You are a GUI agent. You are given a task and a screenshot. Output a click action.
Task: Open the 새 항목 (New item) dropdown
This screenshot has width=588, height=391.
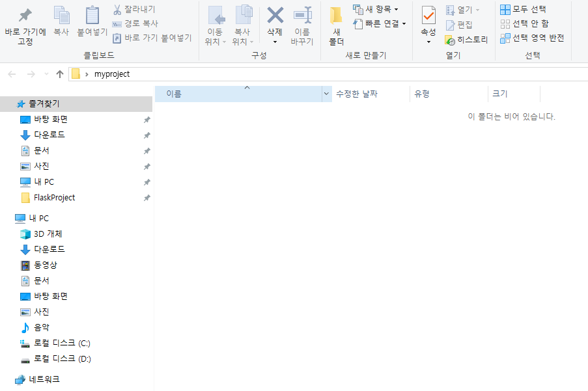tap(375, 9)
